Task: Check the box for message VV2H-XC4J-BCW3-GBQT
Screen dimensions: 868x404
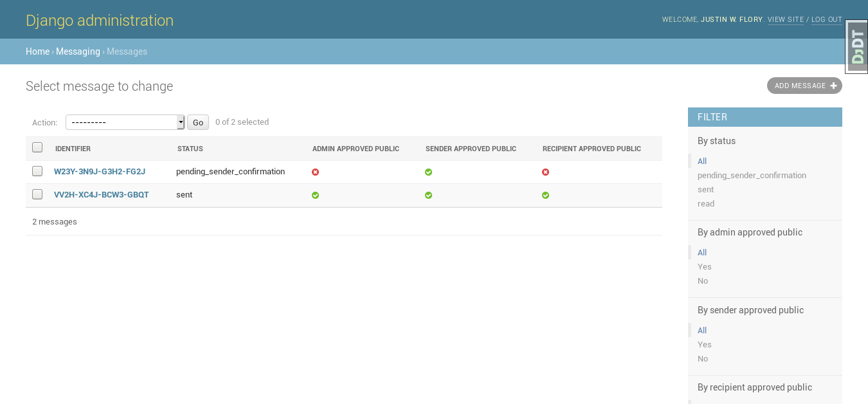Action: (x=37, y=194)
